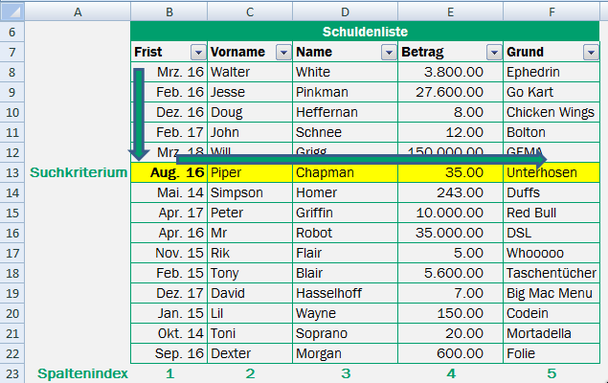This screenshot has height=383, width=608.
Task: Select the amount cell 27.600.00
Action: click(x=450, y=92)
